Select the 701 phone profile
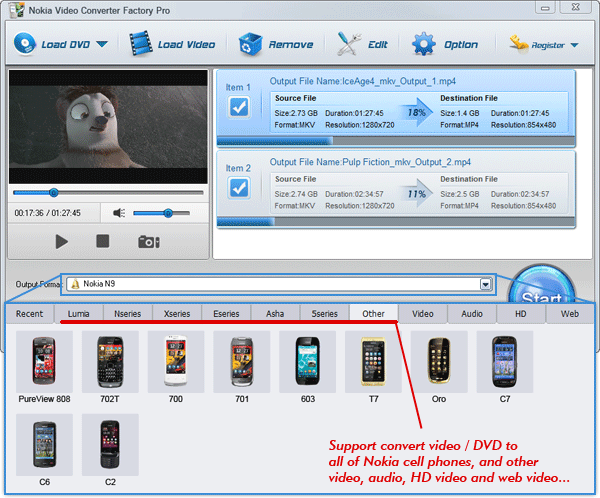600x498 pixels. 242,362
